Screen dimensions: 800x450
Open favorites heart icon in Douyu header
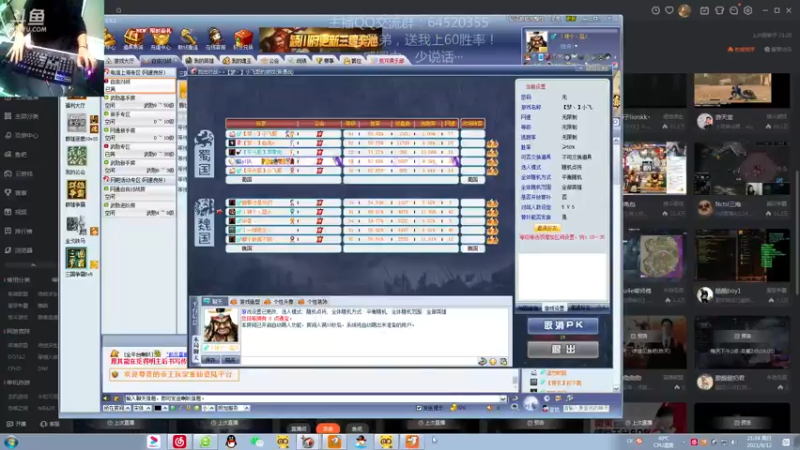pos(669,10)
